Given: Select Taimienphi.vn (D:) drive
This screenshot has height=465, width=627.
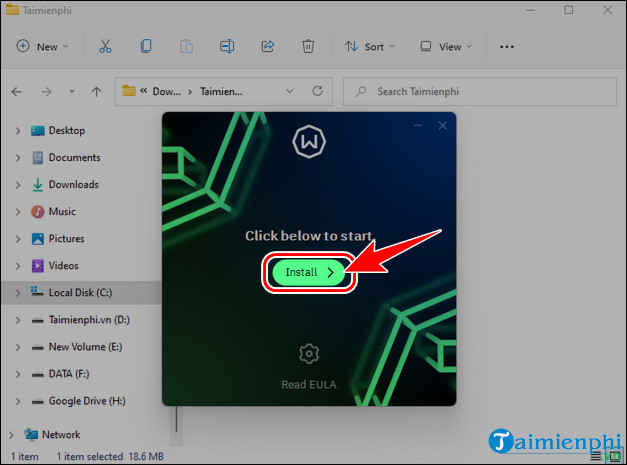Looking at the screenshot, I should click(x=89, y=320).
